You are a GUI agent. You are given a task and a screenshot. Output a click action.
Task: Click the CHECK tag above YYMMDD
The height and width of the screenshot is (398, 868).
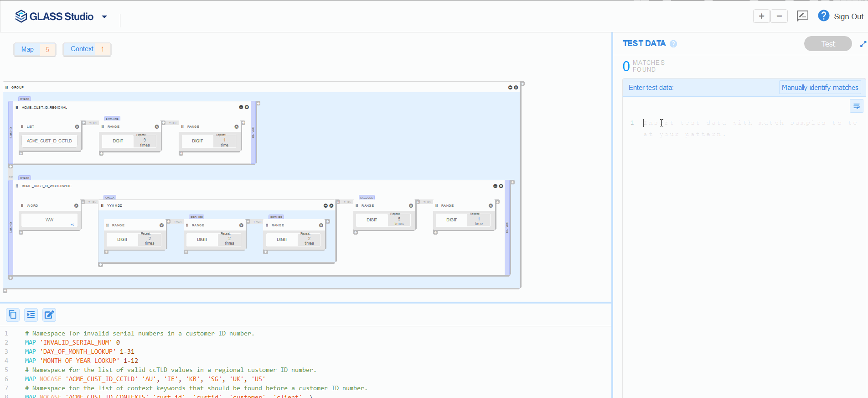(110, 198)
